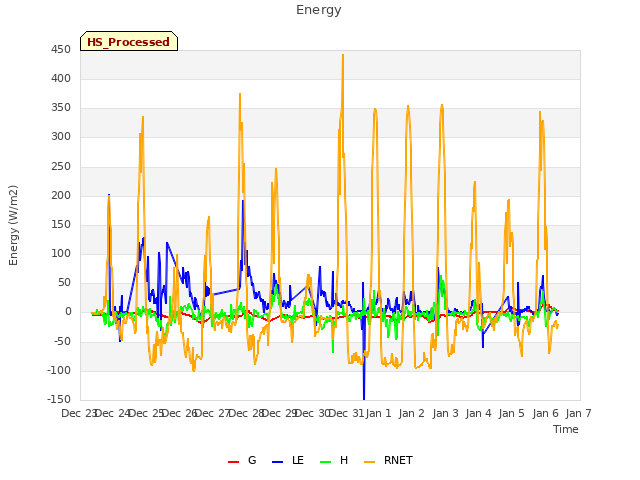Screen dimensions: 640x480
Task: Click the -150 y-axis tick value
Action: 59,399
